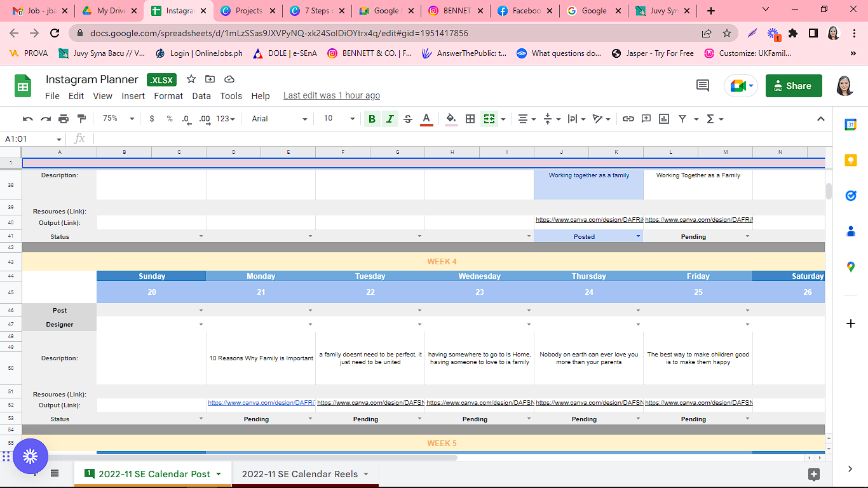Open Google Tasks in side panel
This screenshot has width=868, height=488.
(851, 196)
